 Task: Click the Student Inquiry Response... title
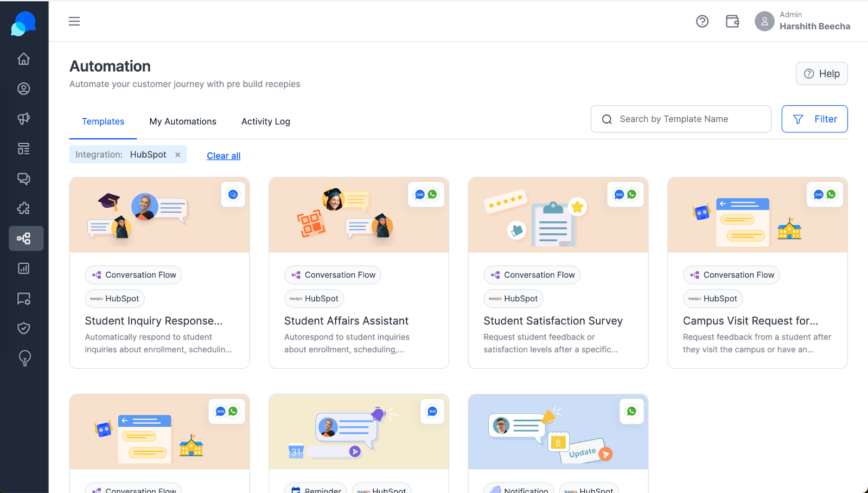coord(154,321)
